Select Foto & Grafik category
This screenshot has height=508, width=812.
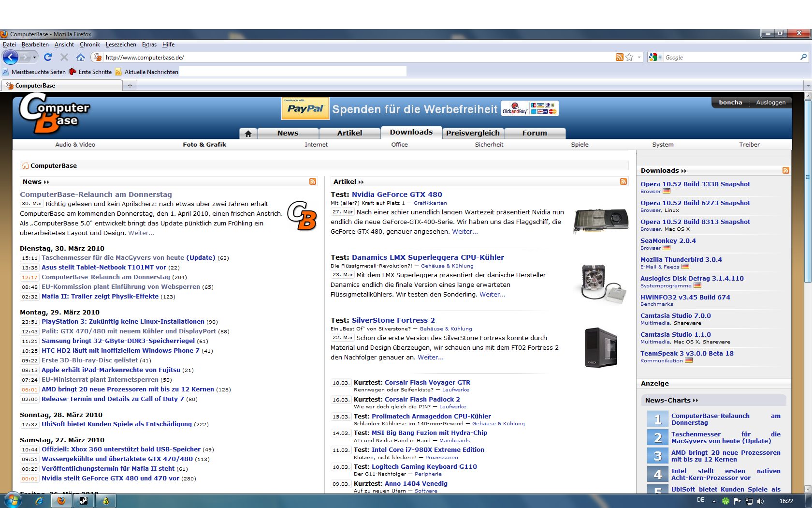click(x=204, y=145)
